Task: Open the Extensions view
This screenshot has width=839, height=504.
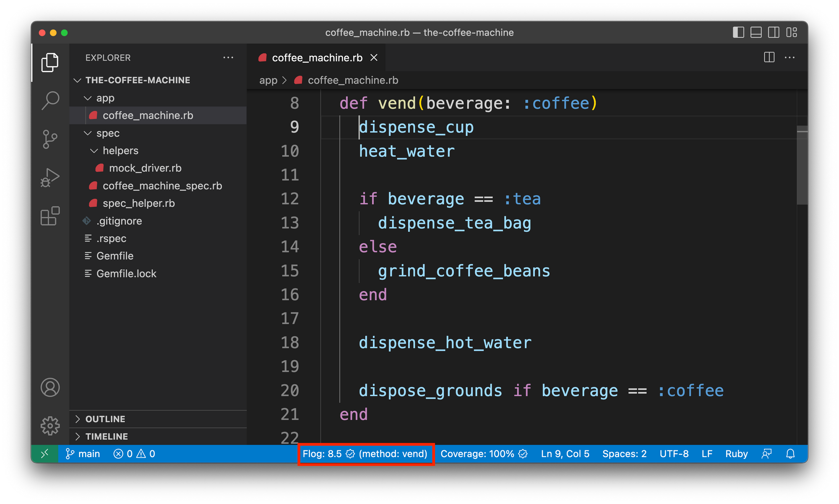Action: pos(50,216)
